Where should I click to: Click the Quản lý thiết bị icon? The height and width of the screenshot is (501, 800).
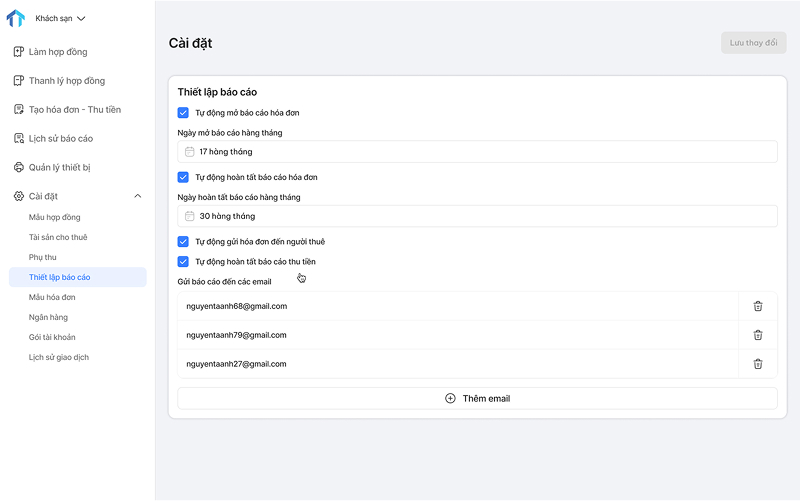click(x=19, y=167)
